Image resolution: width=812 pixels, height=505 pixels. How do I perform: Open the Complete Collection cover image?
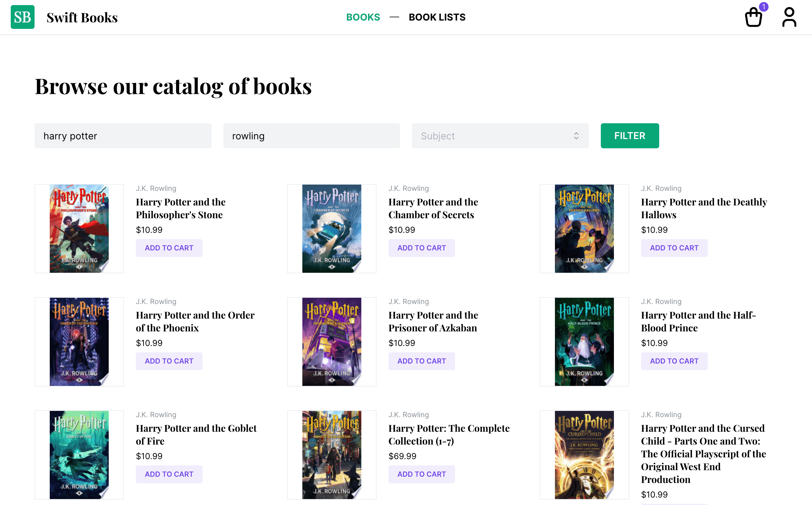332,455
